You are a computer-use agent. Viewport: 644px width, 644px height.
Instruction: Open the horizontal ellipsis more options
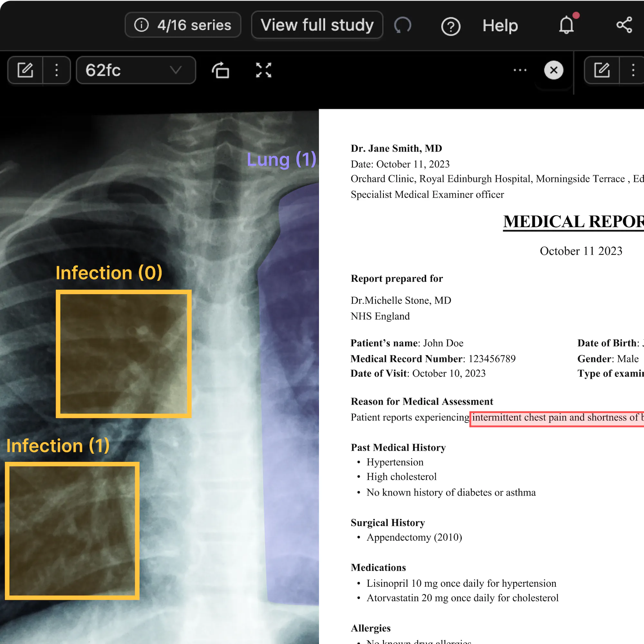(x=520, y=70)
